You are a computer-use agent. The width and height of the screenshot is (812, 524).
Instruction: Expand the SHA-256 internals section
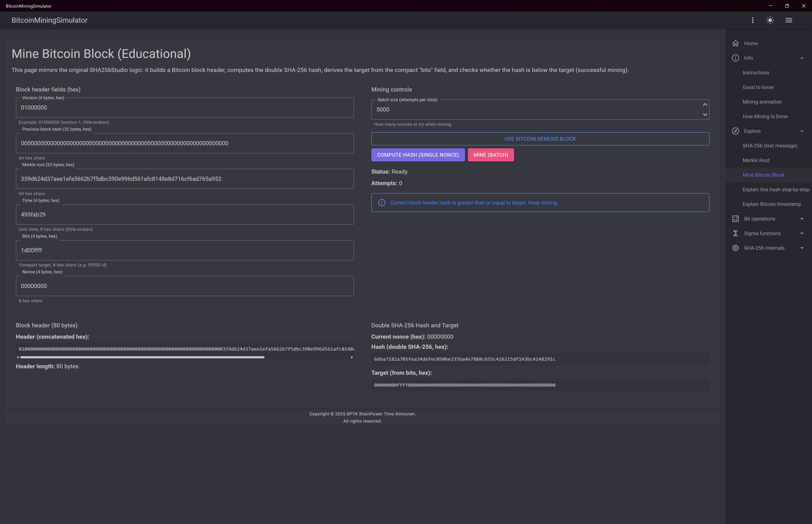[802, 248]
